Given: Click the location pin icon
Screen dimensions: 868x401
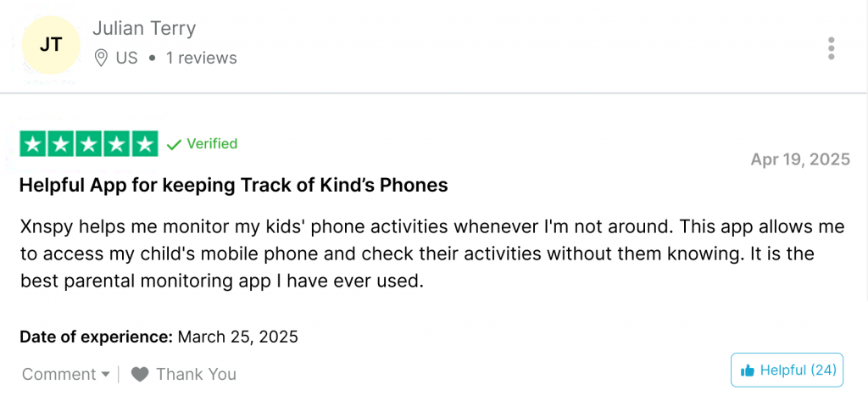Looking at the screenshot, I should point(101,58).
